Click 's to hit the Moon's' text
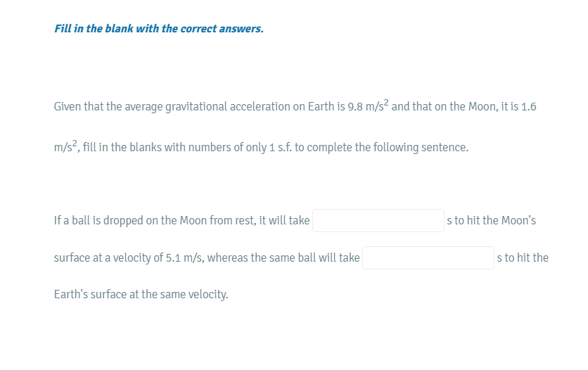Image resolution: width=588 pixels, height=370 pixels. pyautogui.click(x=492, y=221)
